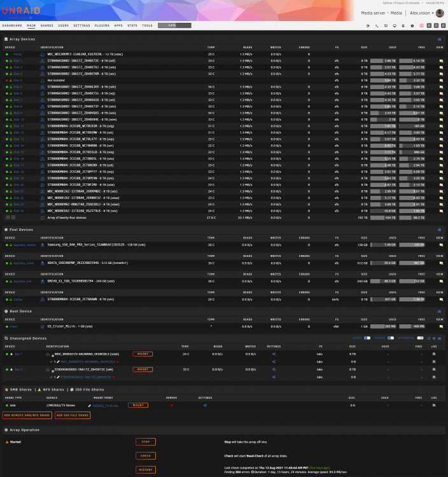Image resolution: width=448 pixels, height=477 pixels.
Task: Remove the smb share red X
Action: [172, 405]
